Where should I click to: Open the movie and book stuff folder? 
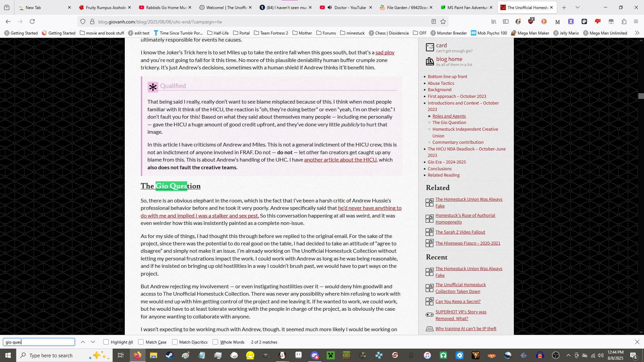[102, 33]
